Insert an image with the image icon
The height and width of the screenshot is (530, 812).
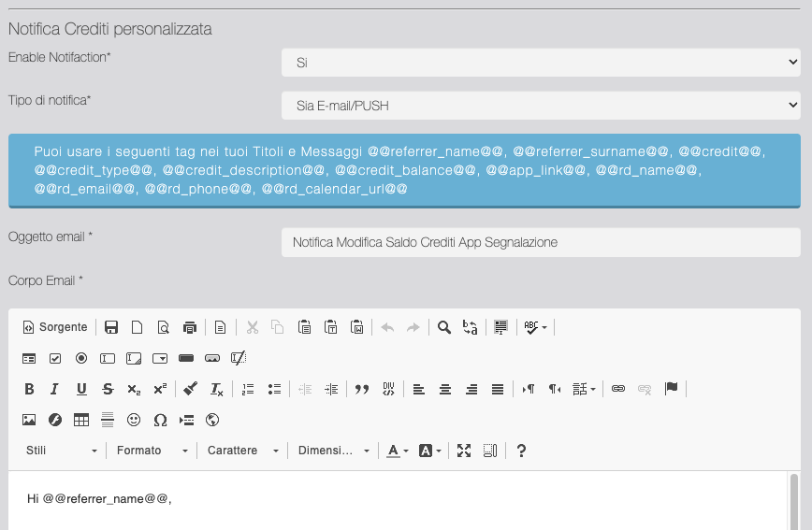click(29, 420)
